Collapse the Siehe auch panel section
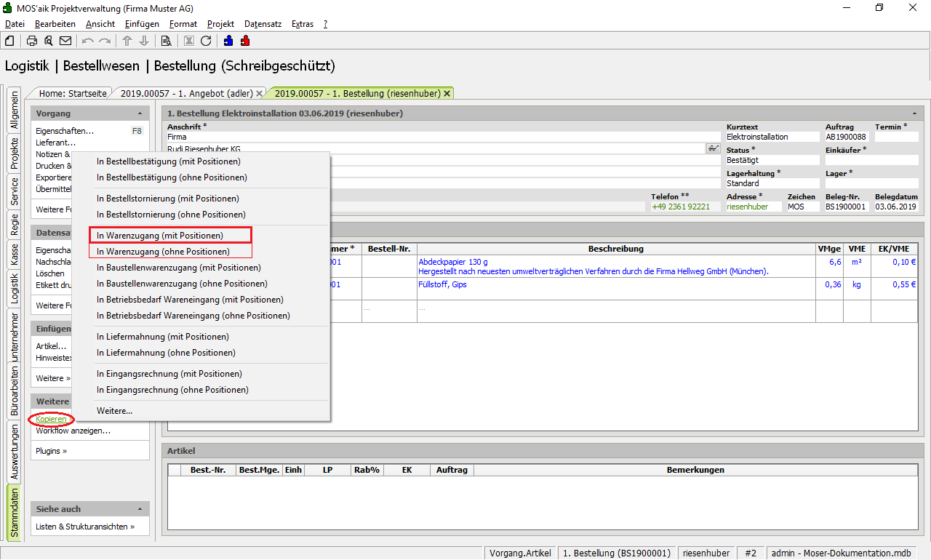 tap(140, 509)
